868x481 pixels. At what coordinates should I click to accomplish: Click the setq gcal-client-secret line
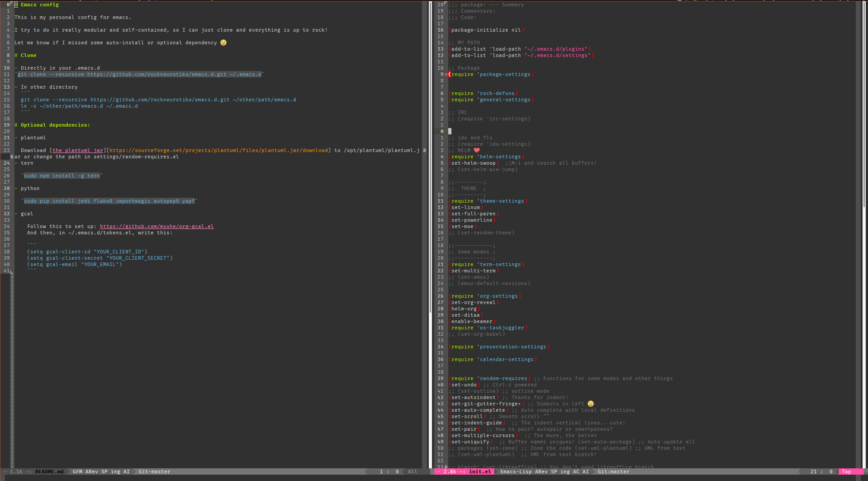[100, 258]
